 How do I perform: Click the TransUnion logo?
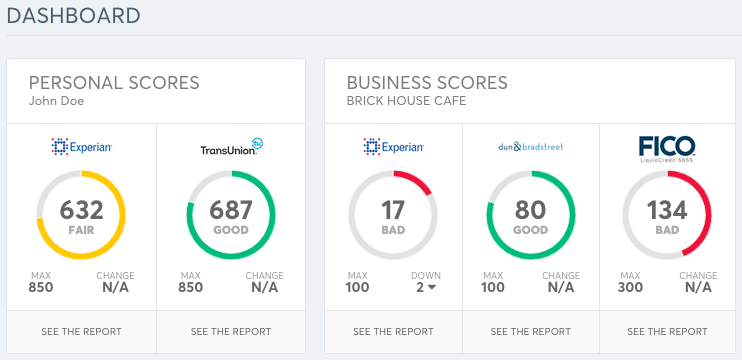231,147
